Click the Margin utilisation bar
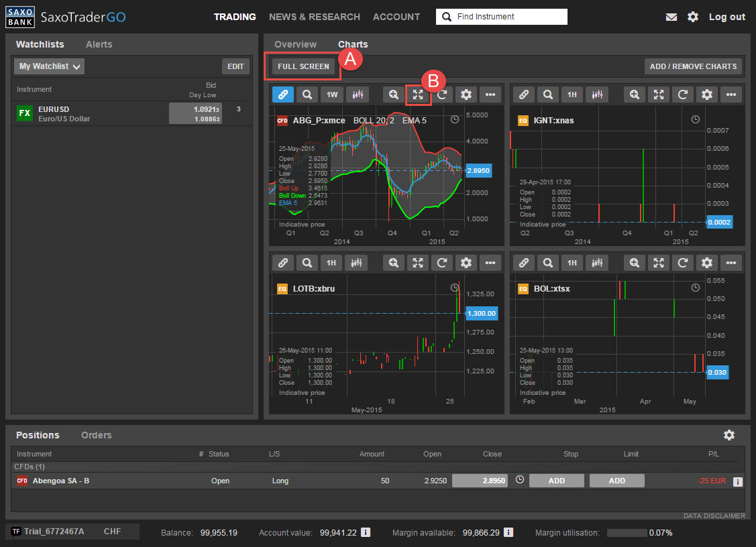 [x=627, y=532]
